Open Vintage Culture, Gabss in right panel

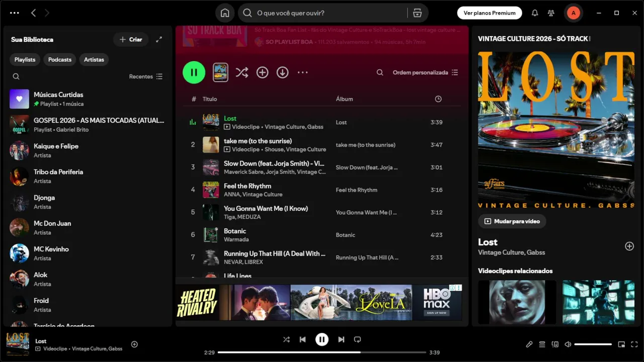pos(511,252)
